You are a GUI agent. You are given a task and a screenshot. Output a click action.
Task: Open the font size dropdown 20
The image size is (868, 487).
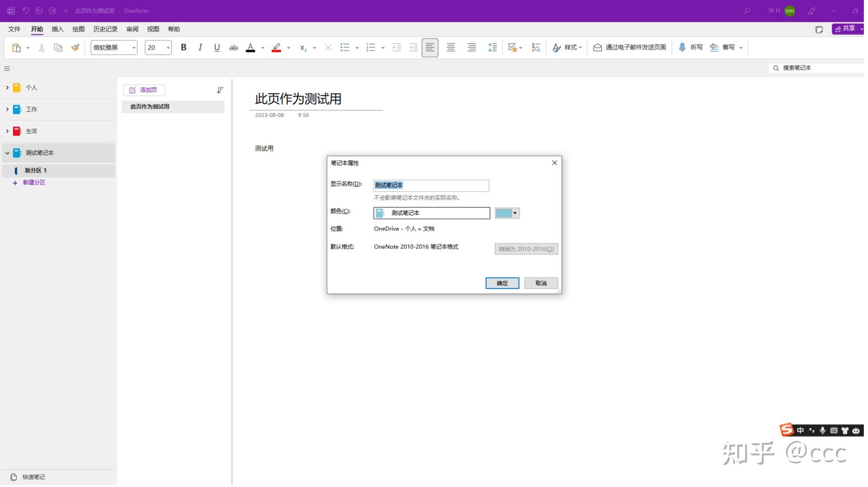point(168,47)
